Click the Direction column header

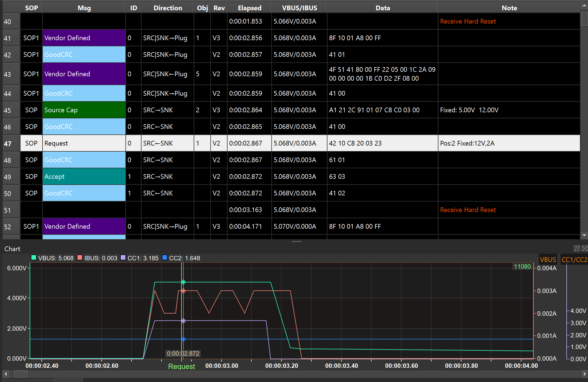(168, 8)
